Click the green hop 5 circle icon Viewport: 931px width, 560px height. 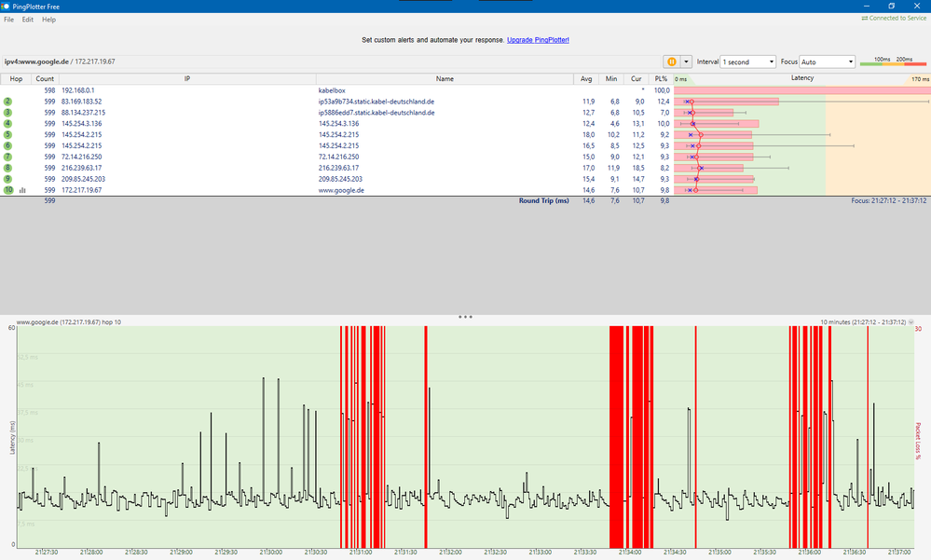[x=8, y=134]
